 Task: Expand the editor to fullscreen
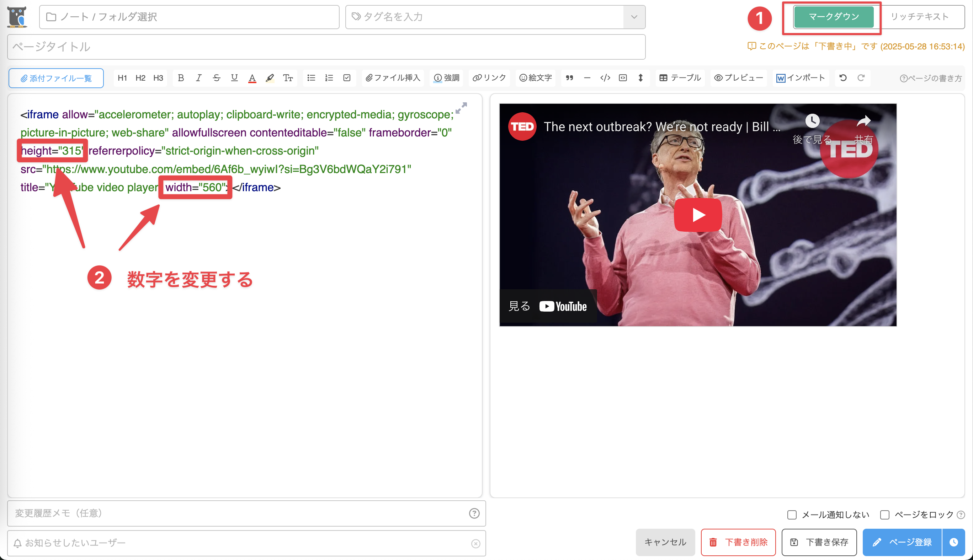point(461,108)
